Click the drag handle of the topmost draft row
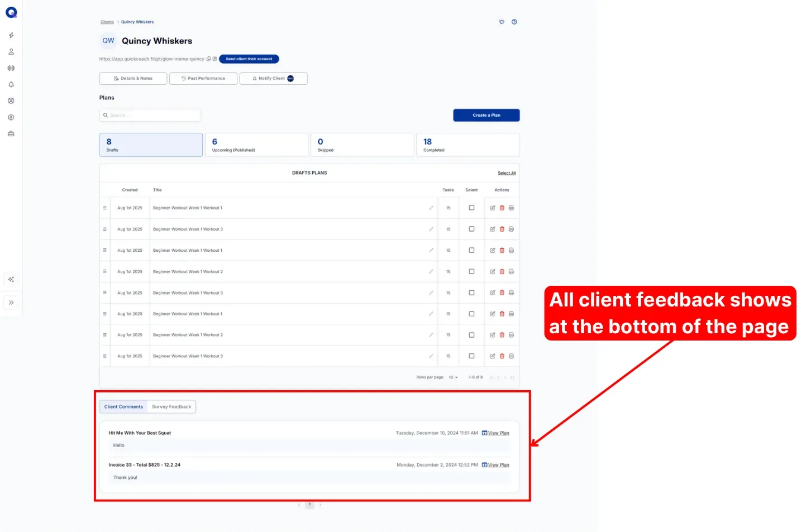The height and width of the screenshot is (532, 806). coord(104,208)
